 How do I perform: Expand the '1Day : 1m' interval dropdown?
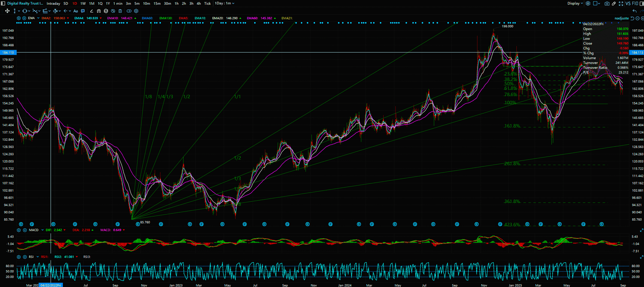(x=224, y=4)
